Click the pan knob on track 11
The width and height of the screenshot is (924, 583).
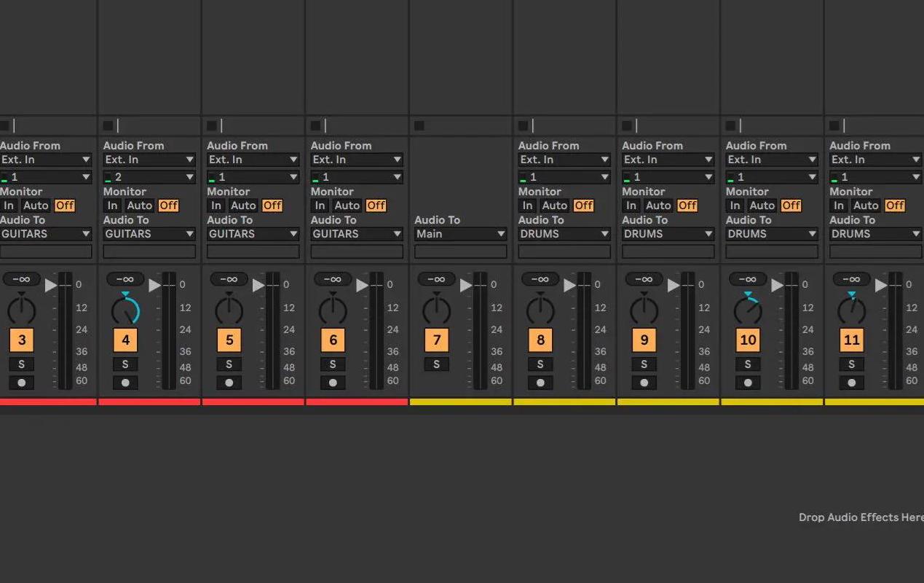point(851,310)
